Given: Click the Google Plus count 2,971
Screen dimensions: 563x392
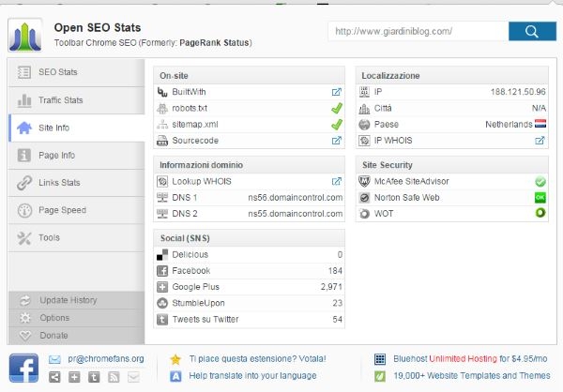Looking at the screenshot, I should pyautogui.click(x=331, y=287).
